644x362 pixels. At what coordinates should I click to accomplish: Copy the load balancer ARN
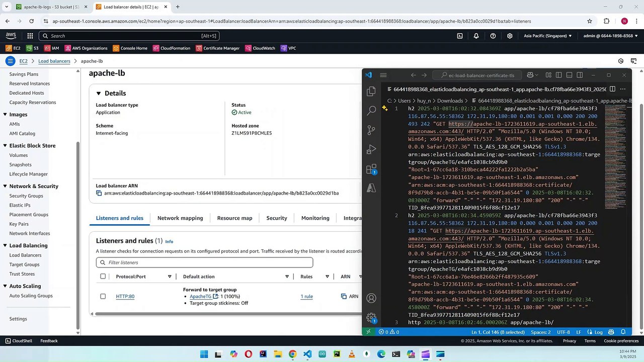[x=99, y=193]
